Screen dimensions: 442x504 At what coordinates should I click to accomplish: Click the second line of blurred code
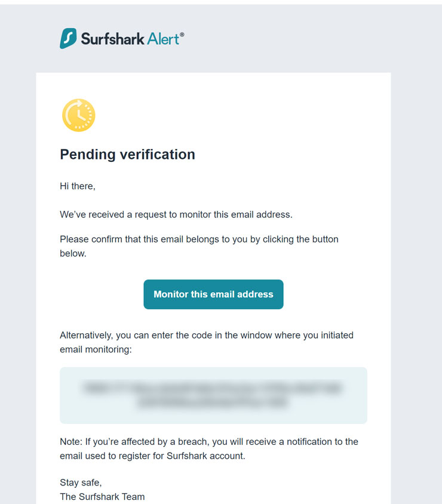(213, 402)
